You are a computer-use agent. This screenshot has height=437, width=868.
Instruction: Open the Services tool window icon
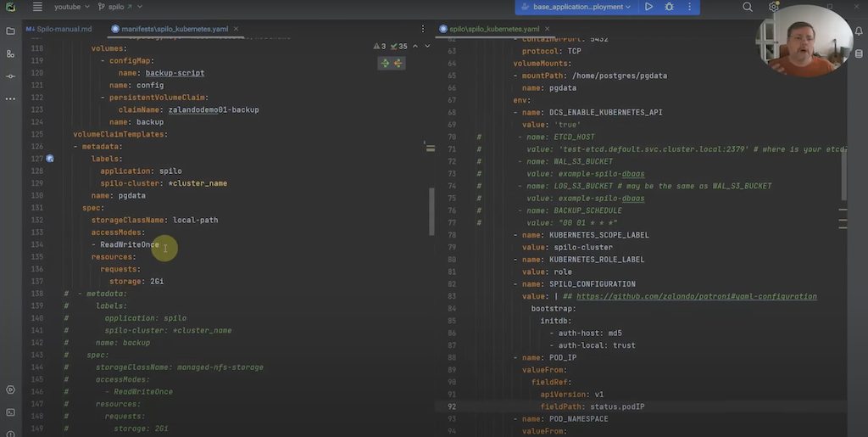coord(10,390)
